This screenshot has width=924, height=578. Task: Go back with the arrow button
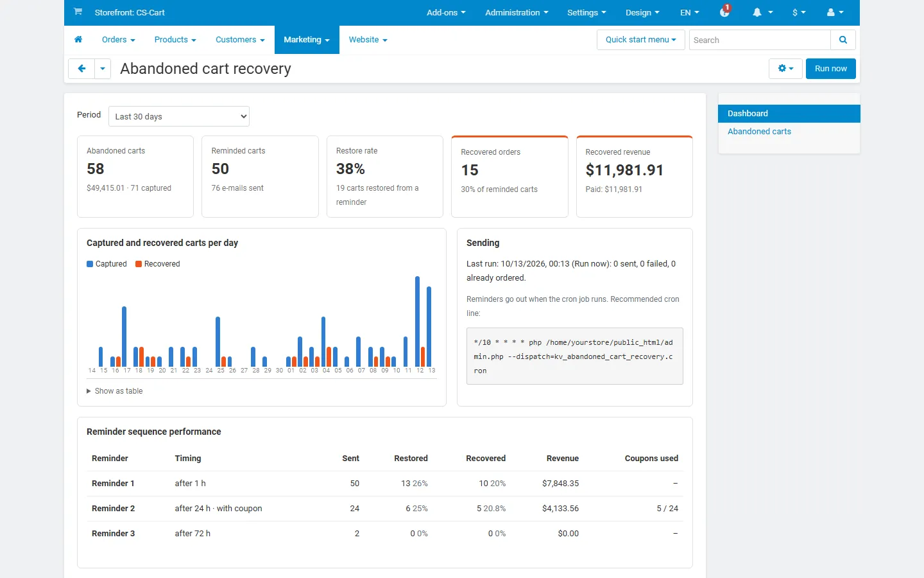[x=81, y=69]
